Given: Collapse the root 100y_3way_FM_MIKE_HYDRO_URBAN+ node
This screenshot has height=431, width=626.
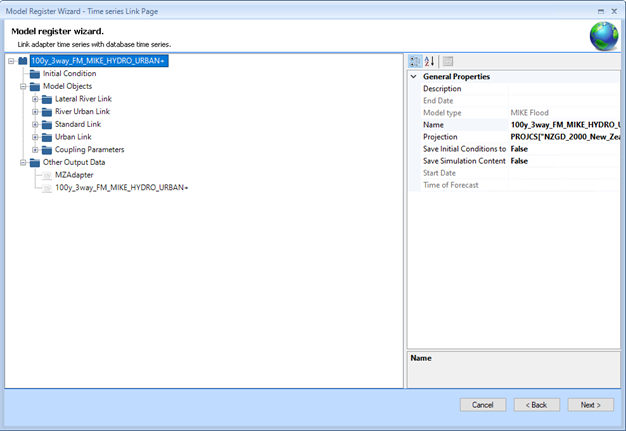Looking at the screenshot, I should click(11, 61).
